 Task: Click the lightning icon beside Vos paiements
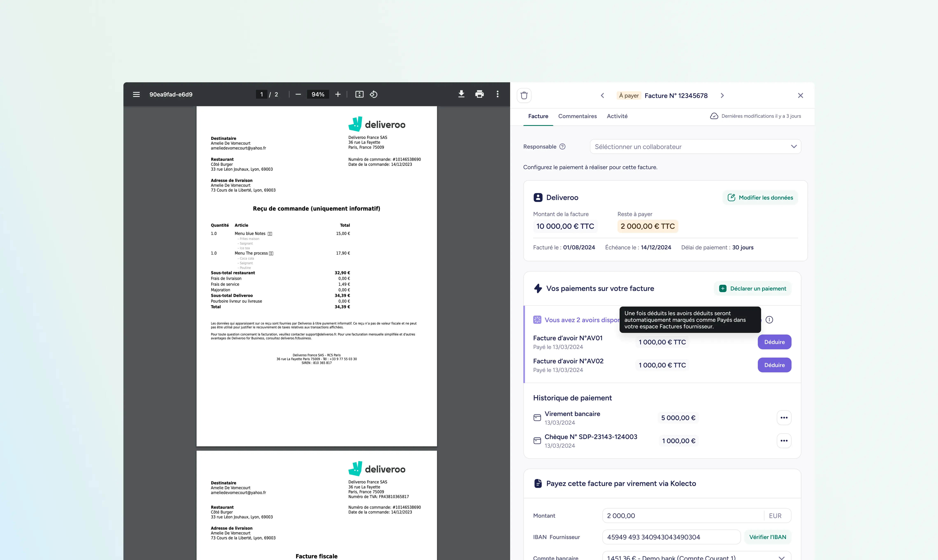click(x=538, y=289)
